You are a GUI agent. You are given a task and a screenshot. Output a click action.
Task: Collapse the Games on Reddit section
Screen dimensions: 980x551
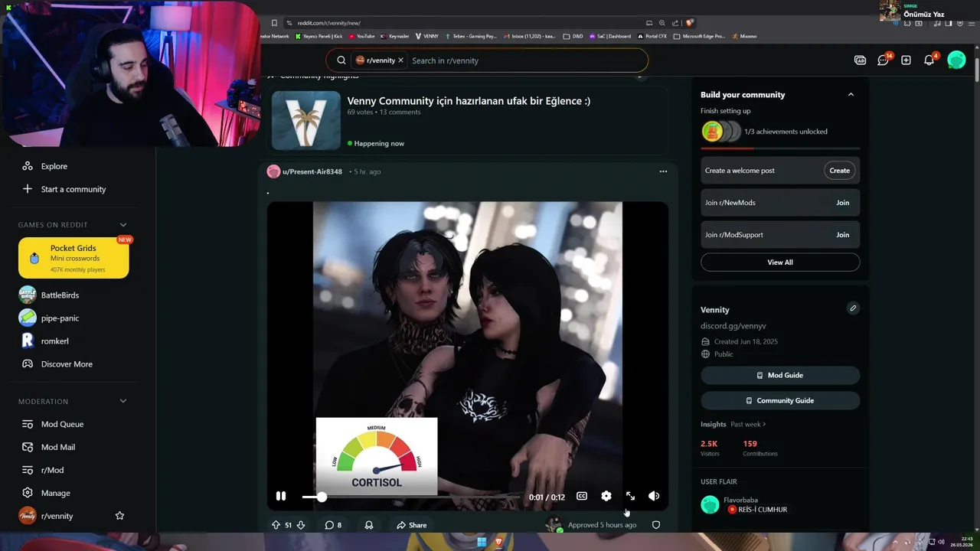pos(123,224)
